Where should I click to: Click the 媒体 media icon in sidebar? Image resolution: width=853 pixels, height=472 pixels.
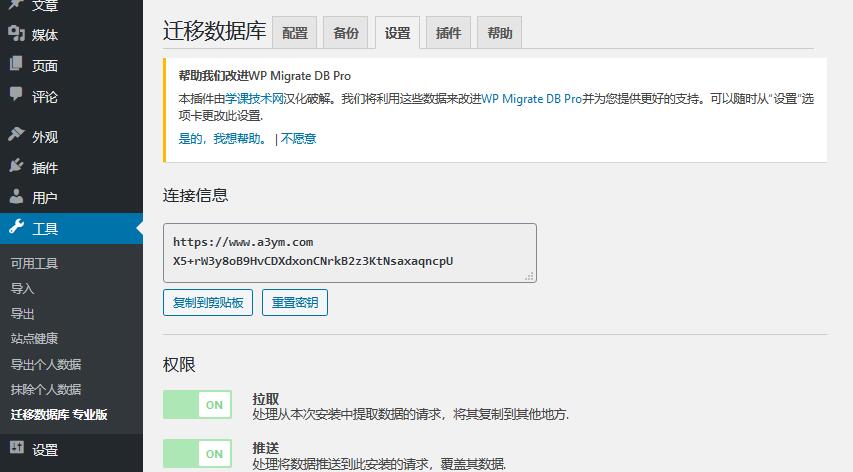pos(16,34)
